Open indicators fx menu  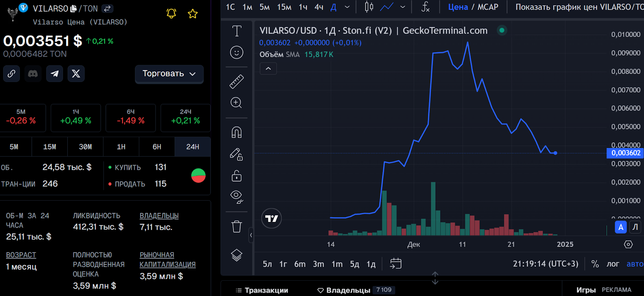pos(425,7)
